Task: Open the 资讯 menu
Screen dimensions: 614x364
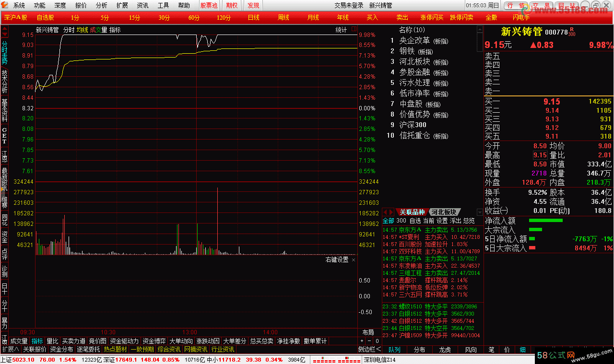Action: pos(142,5)
